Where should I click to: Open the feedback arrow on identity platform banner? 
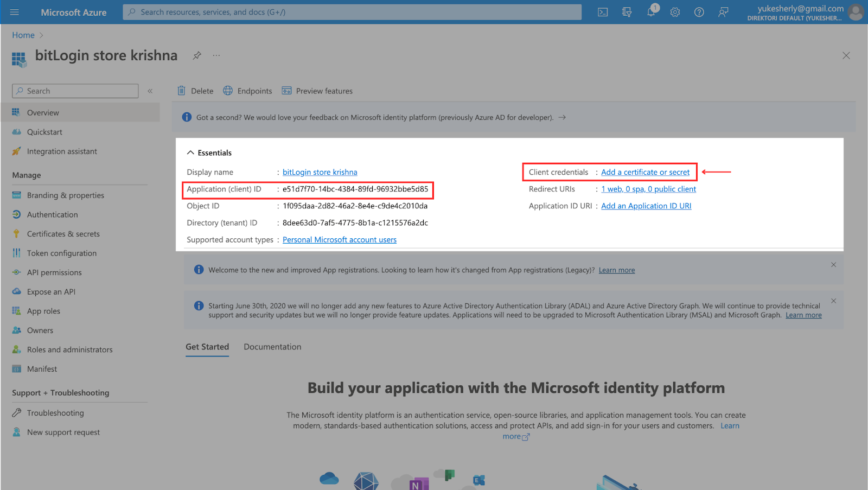tap(562, 117)
